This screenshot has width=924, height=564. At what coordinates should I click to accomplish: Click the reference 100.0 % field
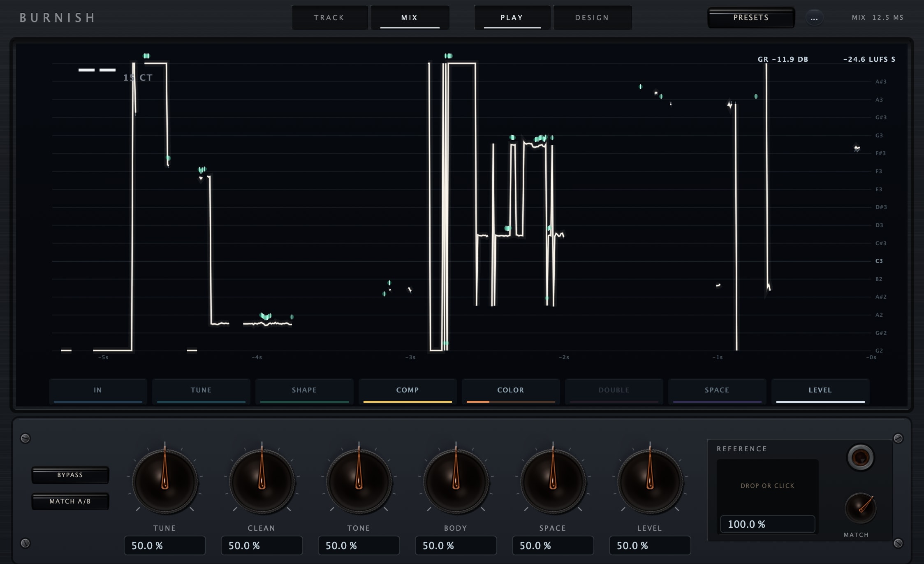767,524
